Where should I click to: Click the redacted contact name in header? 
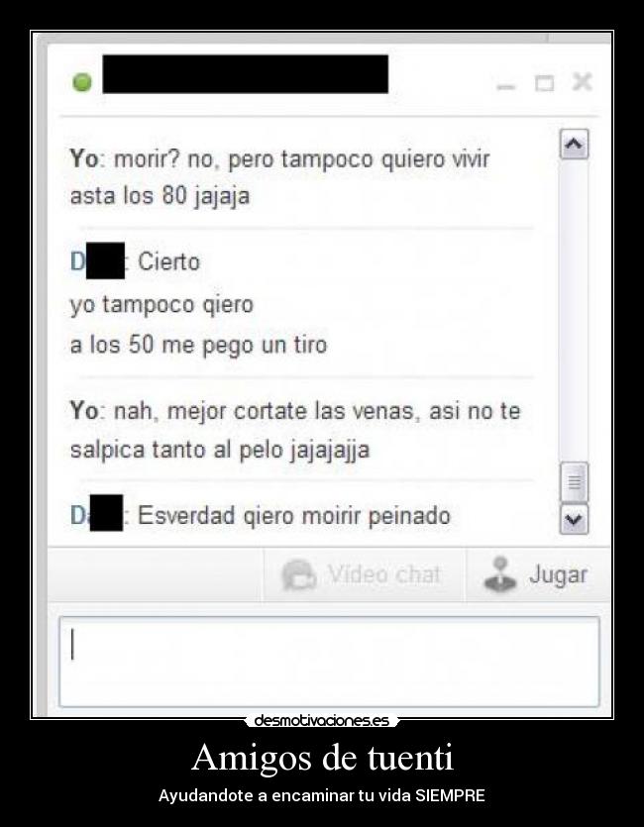point(246,74)
